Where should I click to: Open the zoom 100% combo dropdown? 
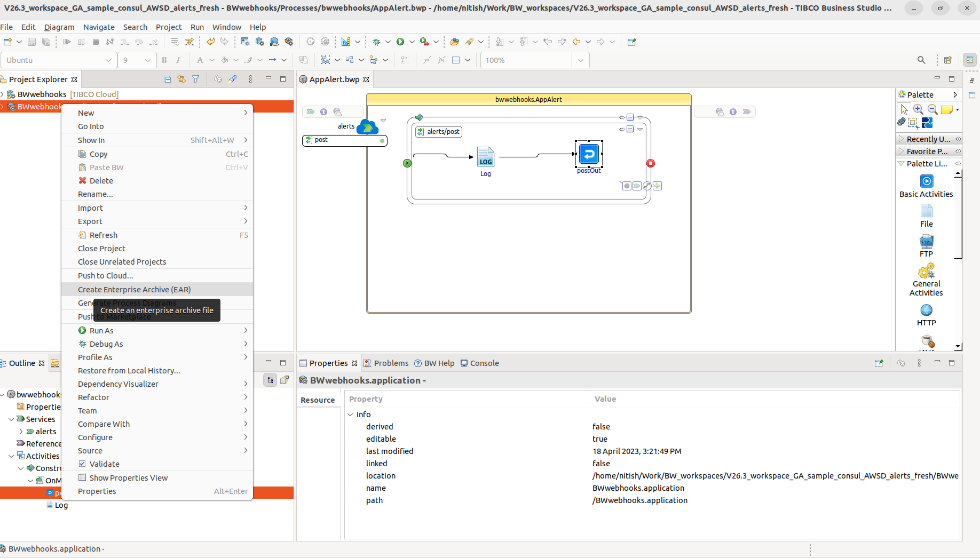click(x=581, y=60)
